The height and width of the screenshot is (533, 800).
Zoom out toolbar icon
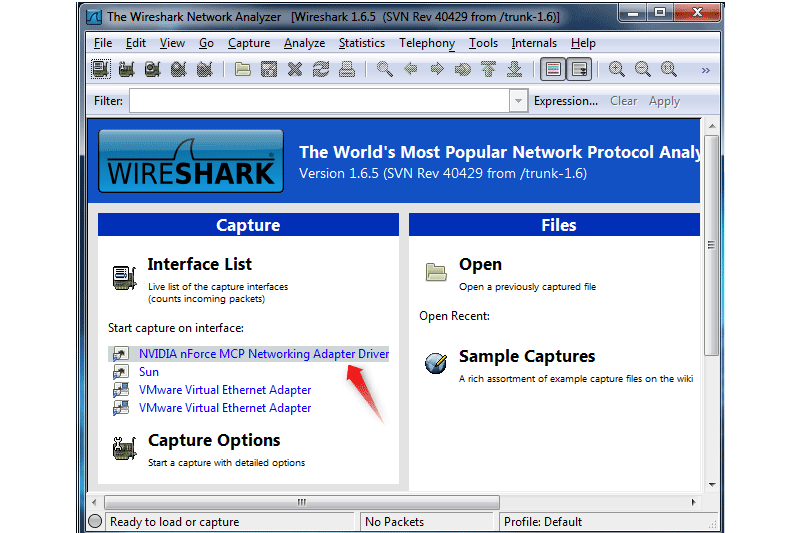point(643,69)
